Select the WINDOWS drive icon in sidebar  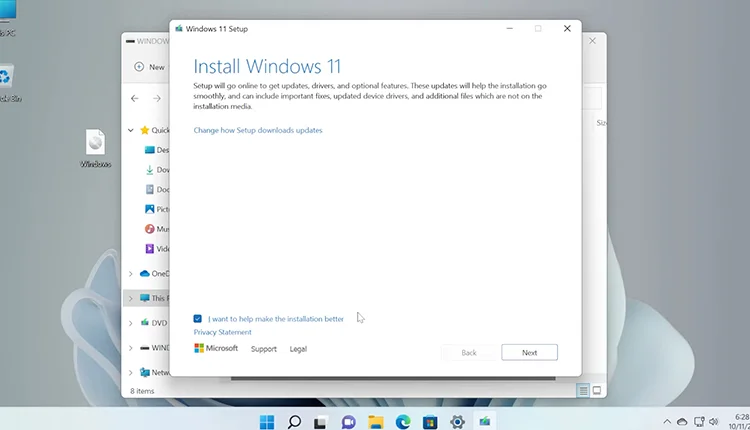tap(144, 348)
